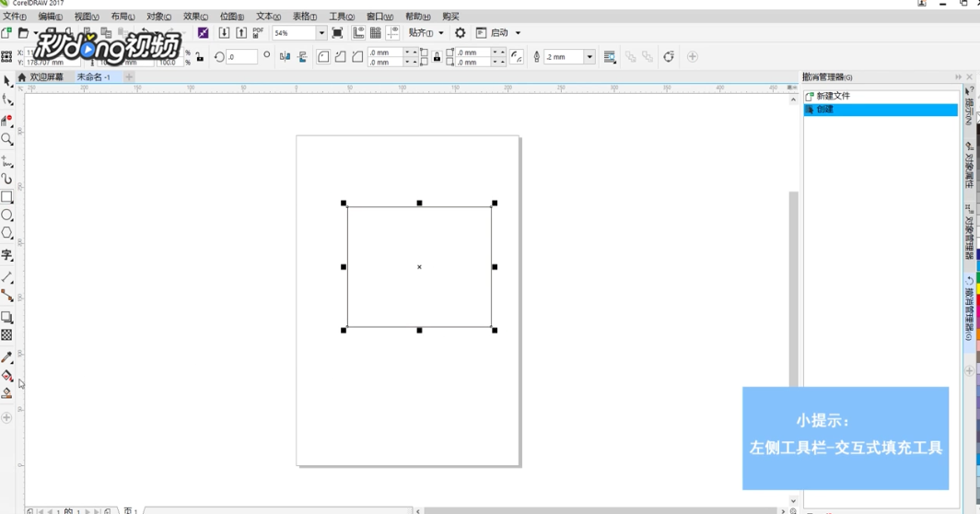This screenshot has height=514, width=980.
Task: Click the Publish to PDF icon
Action: pos(258,32)
